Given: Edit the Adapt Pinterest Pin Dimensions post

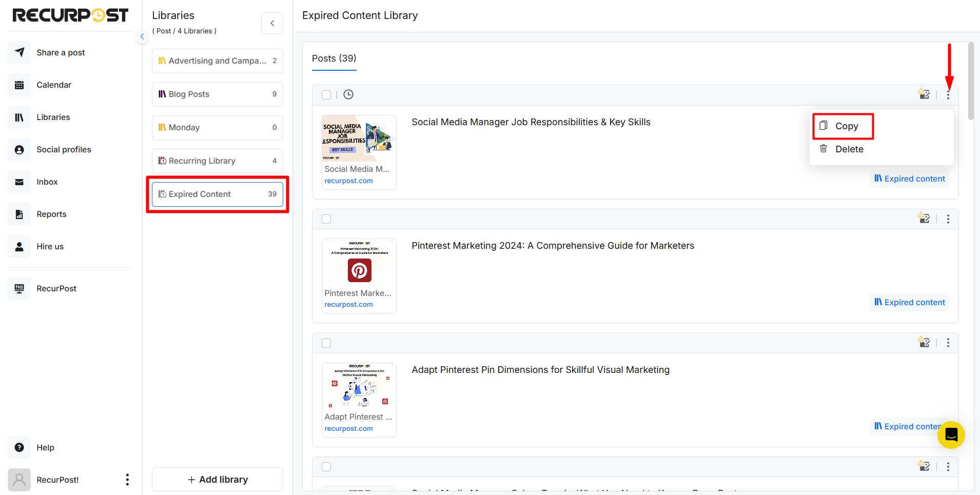Looking at the screenshot, I should (x=924, y=342).
